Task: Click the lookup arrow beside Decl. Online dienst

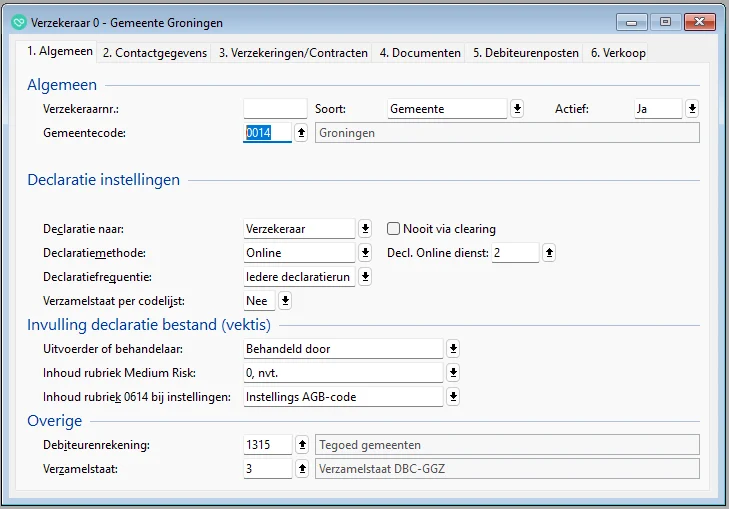Action: click(549, 253)
